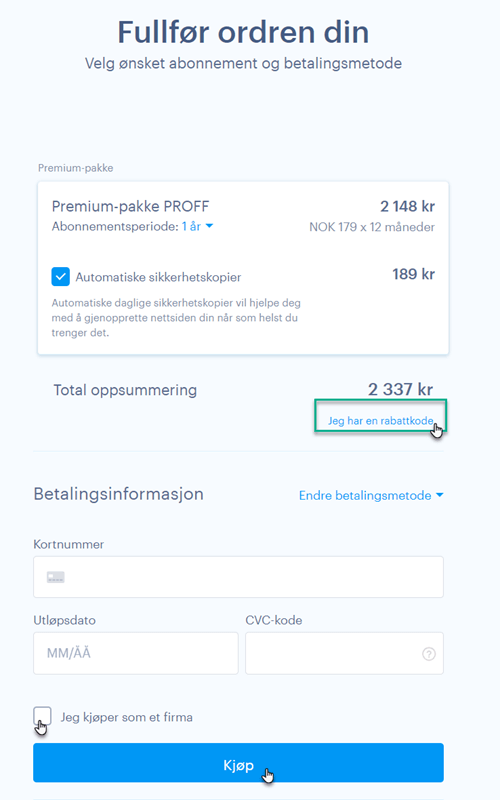
Task: Click the CVC-kode help question mark icon
Action: [x=429, y=654]
